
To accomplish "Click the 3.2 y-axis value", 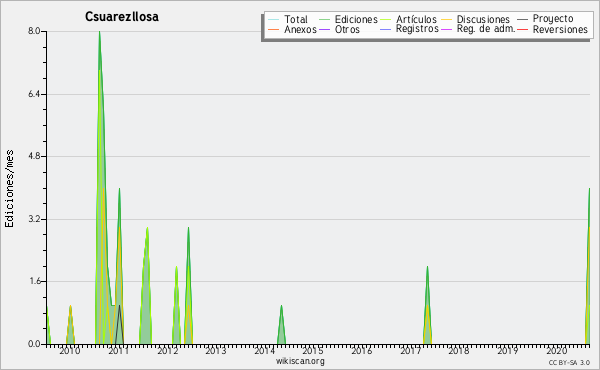I will click(x=34, y=219).
